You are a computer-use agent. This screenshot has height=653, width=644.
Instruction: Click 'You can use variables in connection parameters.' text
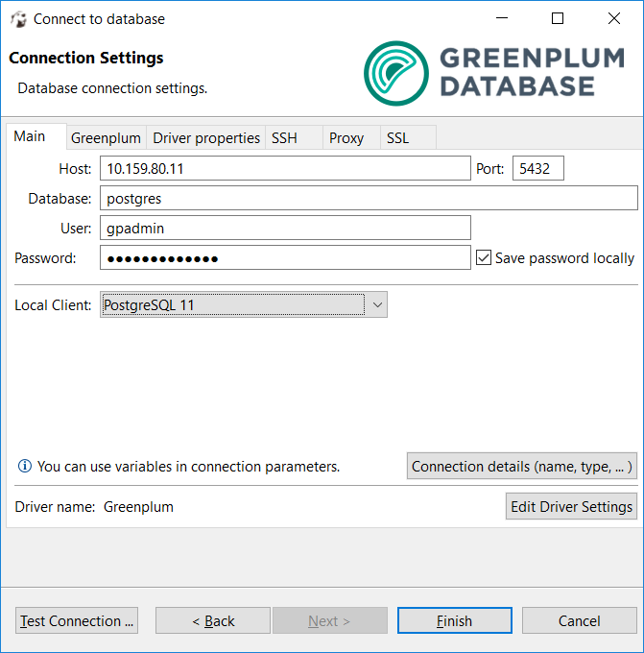pos(188,467)
